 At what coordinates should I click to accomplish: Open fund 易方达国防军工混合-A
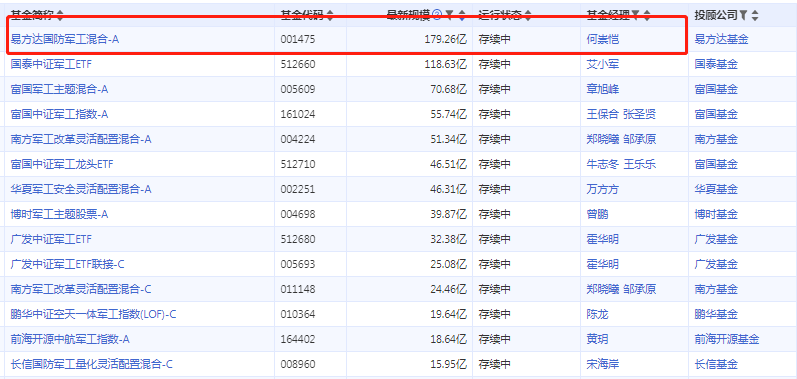tap(65, 39)
